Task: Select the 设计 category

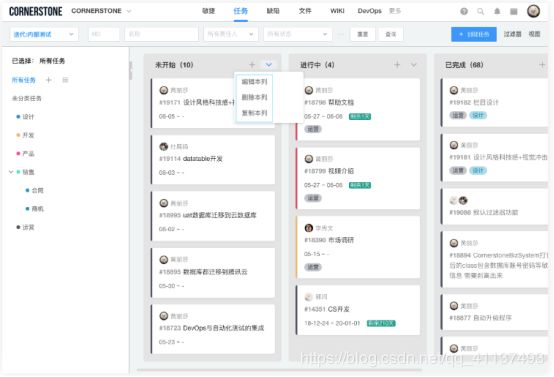Action: coord(28,117)
